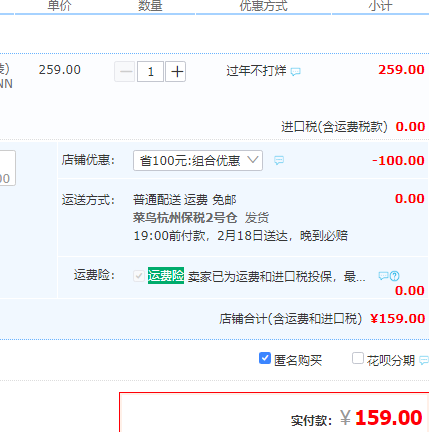Click the 菜鸟杭州保税2号仓 warehouse text
Image resolution: width=435 pixels, height=432 pixels.
[185, 218]
